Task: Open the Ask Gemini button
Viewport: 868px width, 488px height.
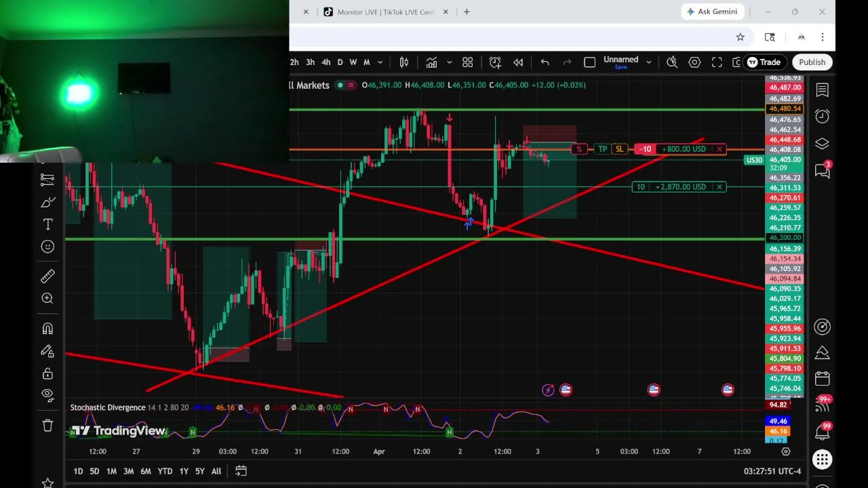Action: [x=712, y=12]
